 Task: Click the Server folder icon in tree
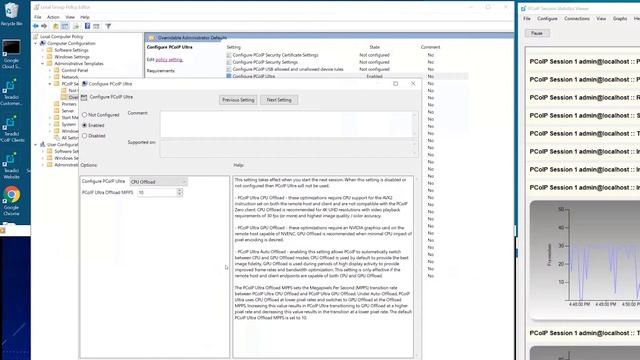pos(57,111)
